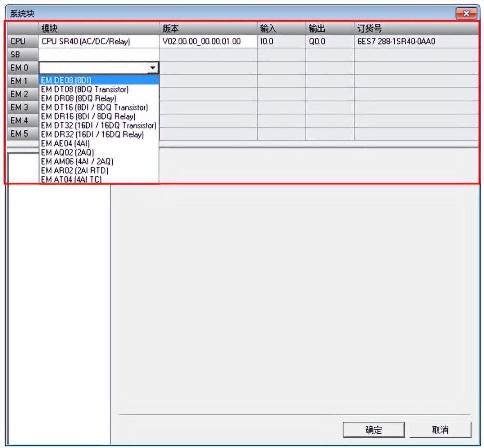
Task: Collapse the EM 0 module dropdown arrow
Action: (x=153, y=68)
